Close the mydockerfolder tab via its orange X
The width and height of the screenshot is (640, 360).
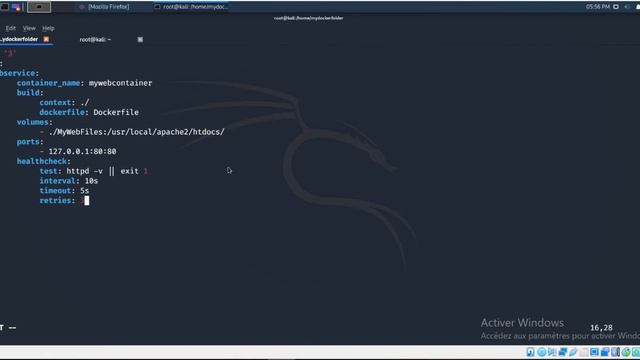click(x=46, y=39)
